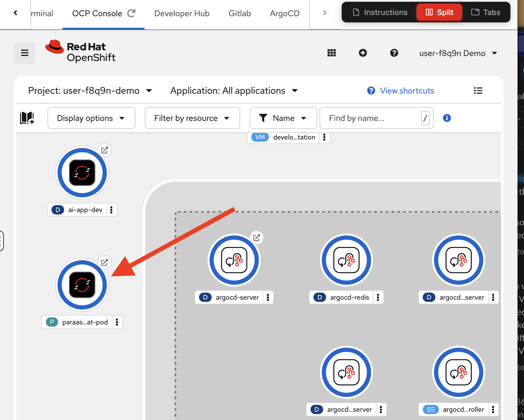This screenshot has width=524, height=420.
Task: Open the application launcher grid icon
Action: click(x=332, y=53)
